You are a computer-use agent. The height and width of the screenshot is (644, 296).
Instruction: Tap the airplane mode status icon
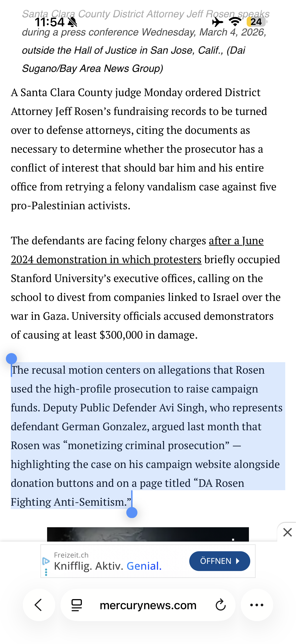point(217,22)
